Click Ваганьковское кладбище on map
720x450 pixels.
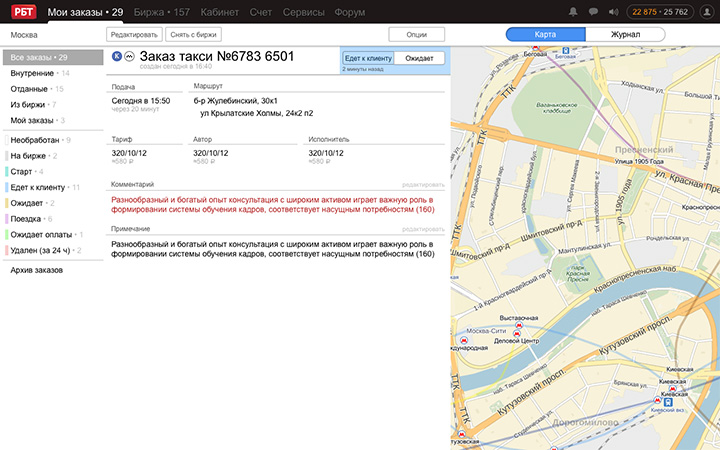click(557, 108)
